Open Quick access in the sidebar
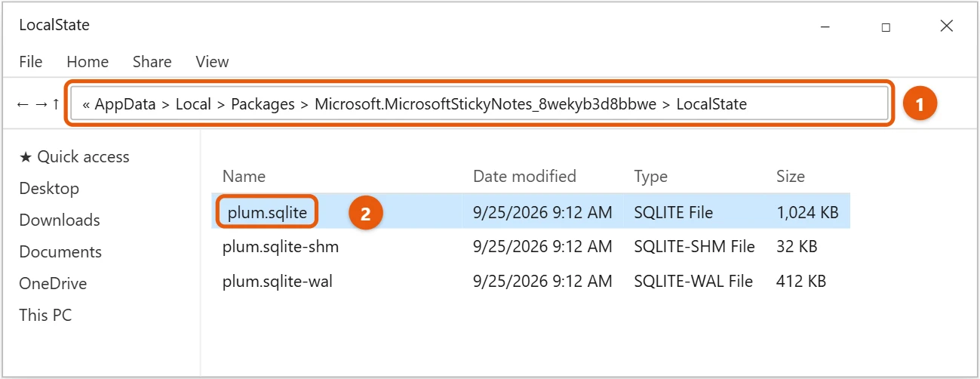This screenshot has height=379, width=980. tap(74, 157)
